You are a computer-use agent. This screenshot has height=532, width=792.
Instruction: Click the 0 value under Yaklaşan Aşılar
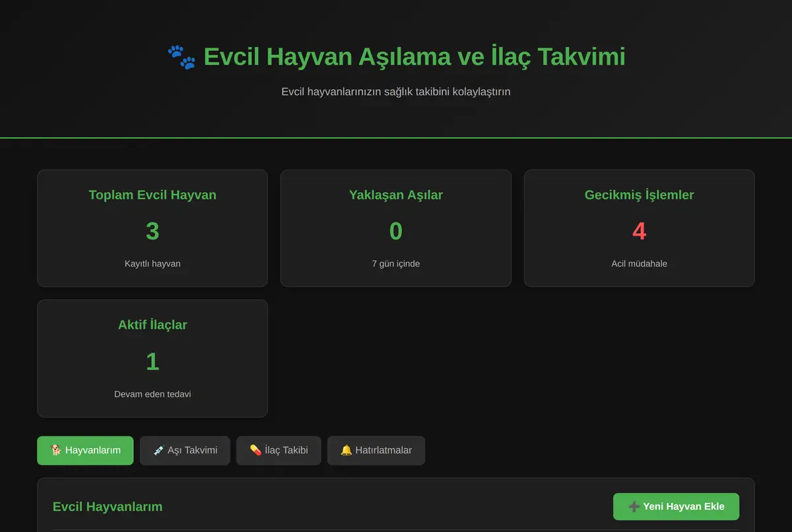click(396, 231)
